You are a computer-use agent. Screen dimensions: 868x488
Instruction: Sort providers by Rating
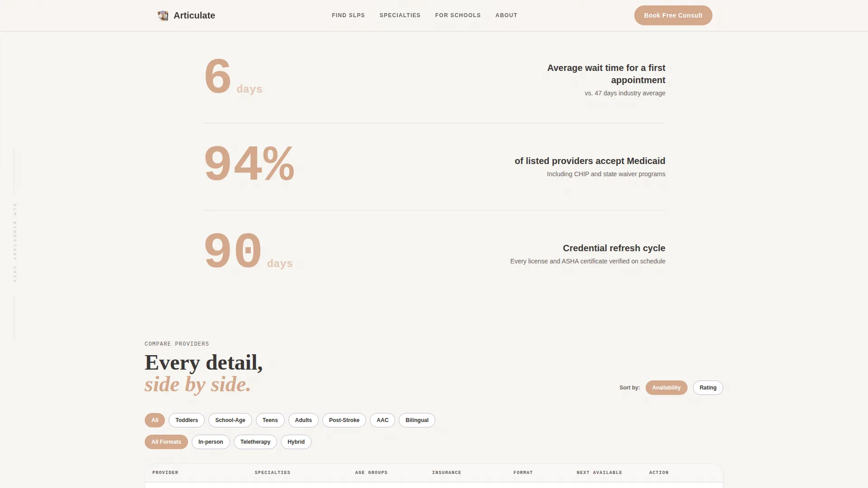point(708,388)
